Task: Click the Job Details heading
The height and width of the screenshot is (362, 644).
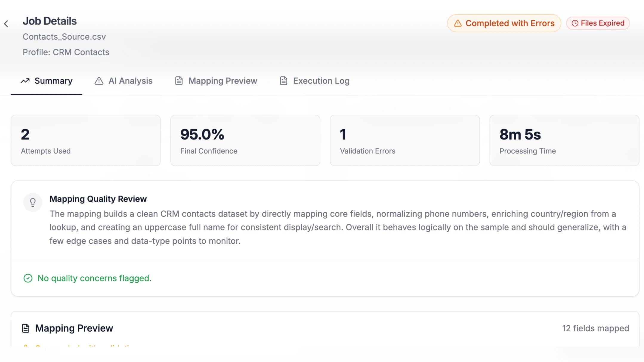Action: point(50,21)
